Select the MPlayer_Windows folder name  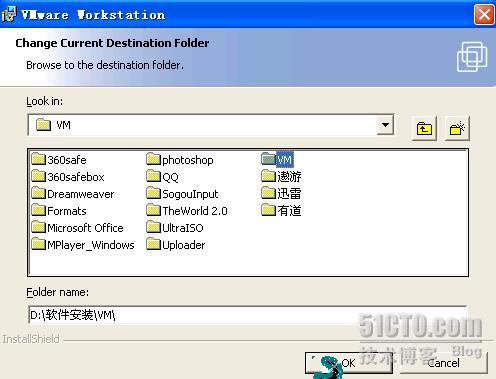pyautogui.click(x=91, y=245)
